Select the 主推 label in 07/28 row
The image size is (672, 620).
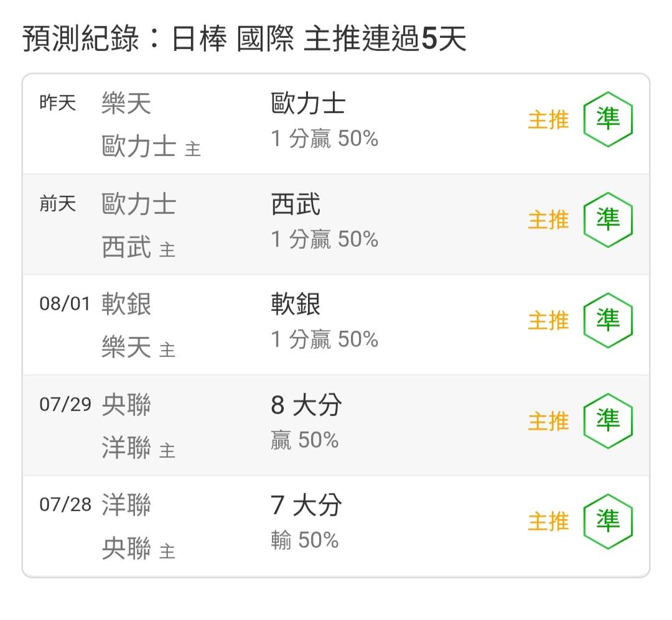[x=548, y=522]
